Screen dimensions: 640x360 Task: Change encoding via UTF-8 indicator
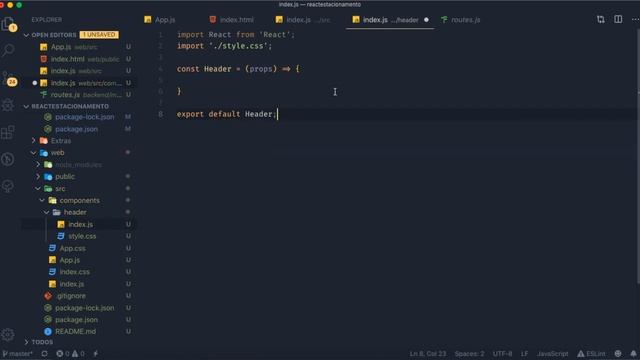coord(502,353)
